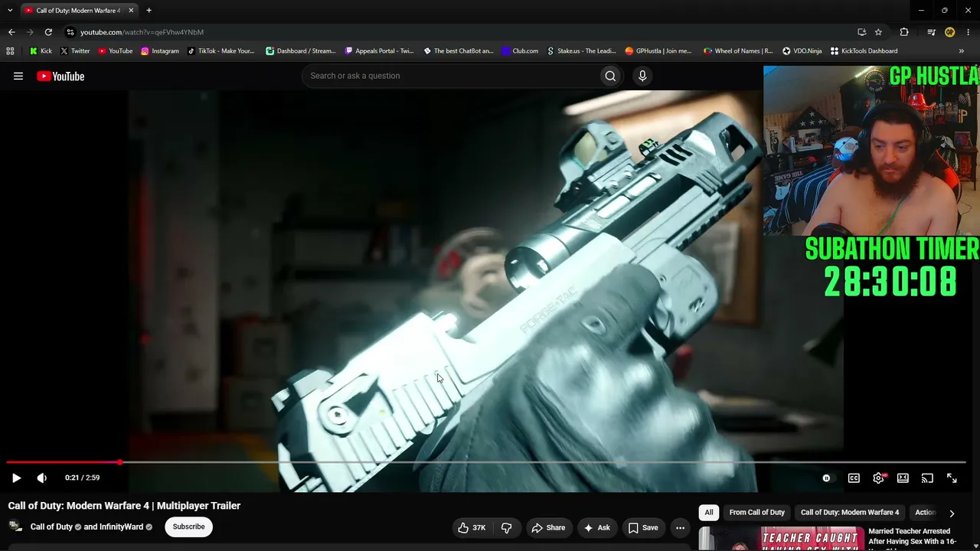Image resolution: width=980 pixels, height=551 pixels.
Task: Open the Teacher Caught video thumbnail
Action: (x=781, y=539)
